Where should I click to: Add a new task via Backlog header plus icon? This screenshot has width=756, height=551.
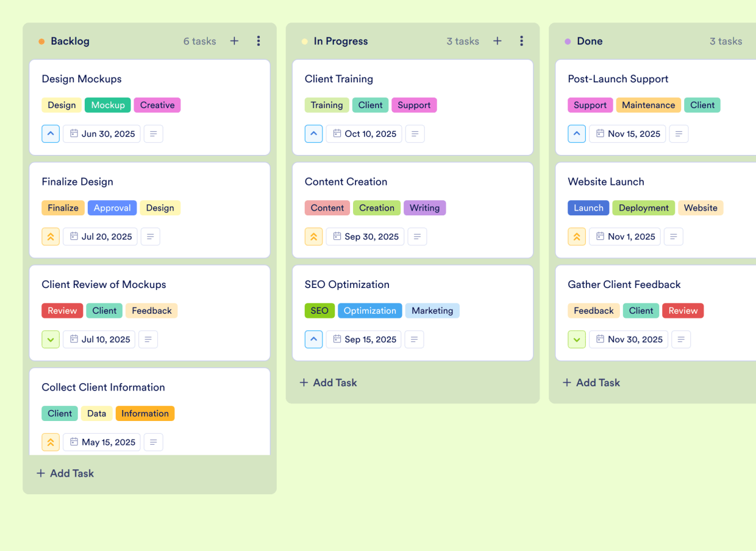click(234, 41)
